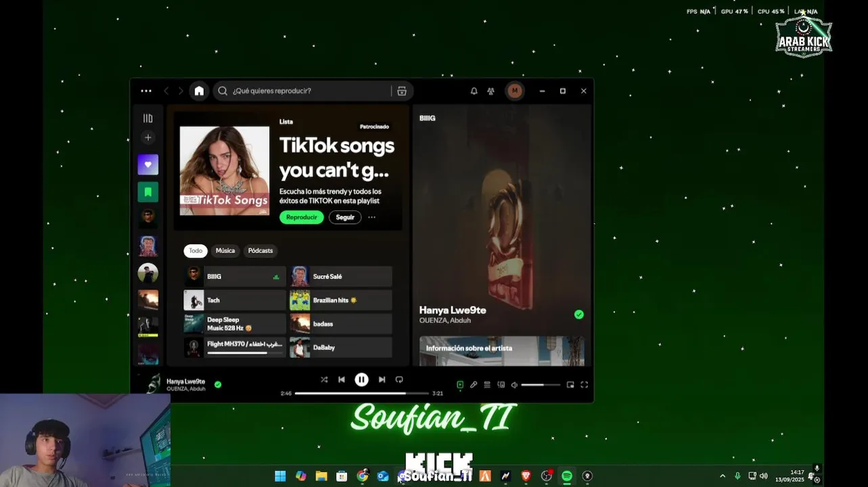Open the notifications bell

coord(474,91)
